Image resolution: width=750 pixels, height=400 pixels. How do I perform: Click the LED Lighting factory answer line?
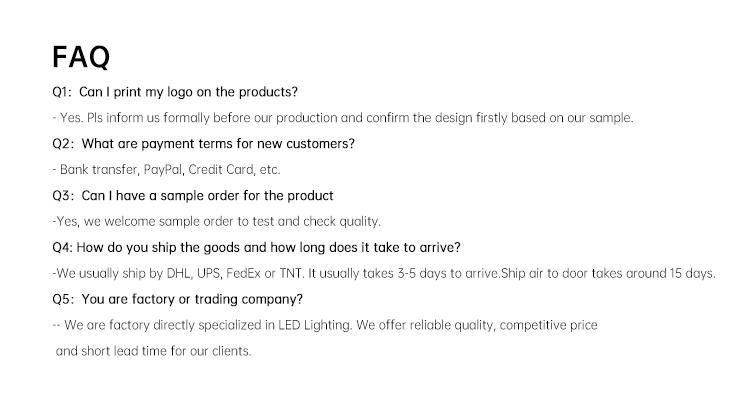point(325,325)
